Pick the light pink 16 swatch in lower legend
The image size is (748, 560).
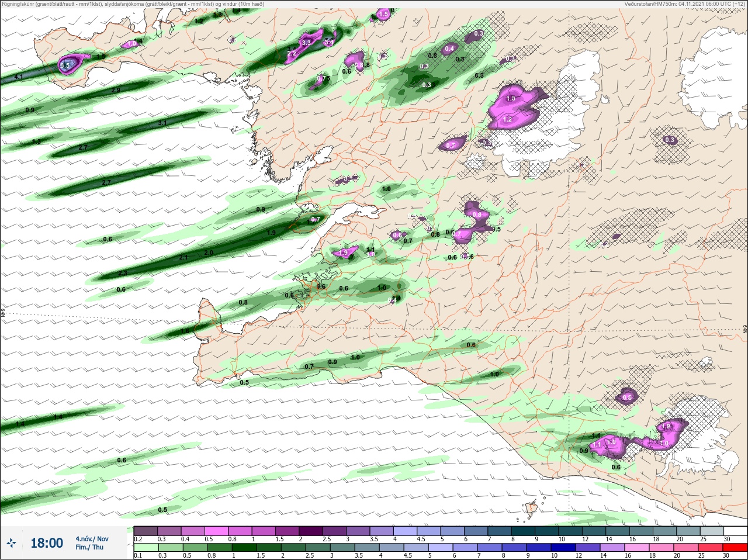(x=636, y=548)
